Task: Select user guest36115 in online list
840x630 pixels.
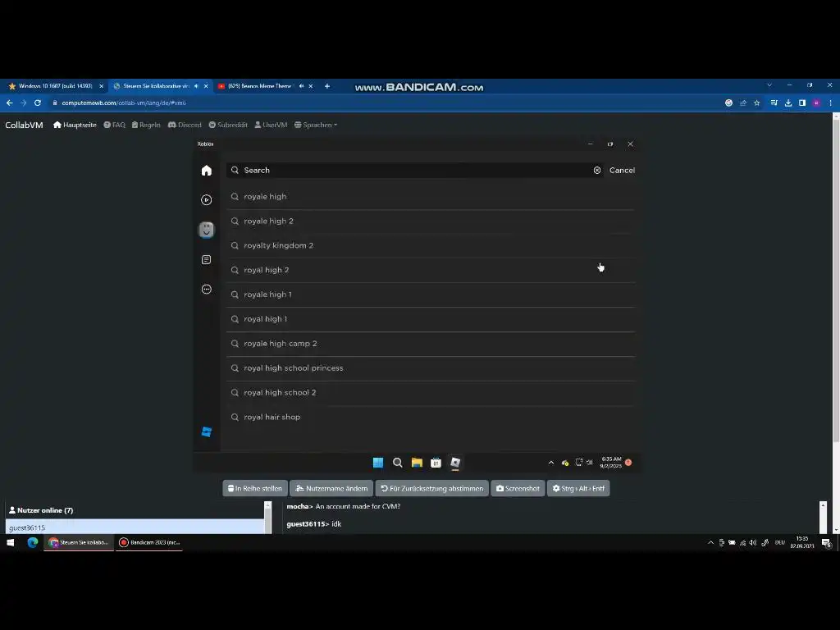Action: point(135,527)
